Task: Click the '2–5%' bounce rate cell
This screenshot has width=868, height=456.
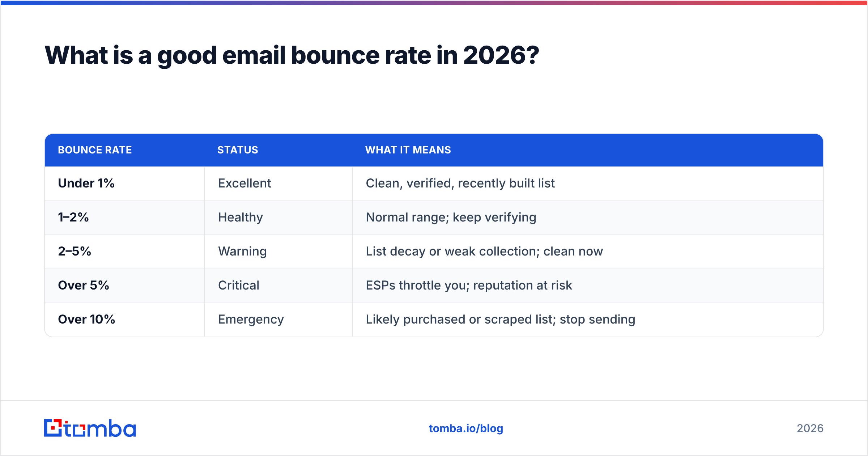Action: [x=124, y=252]
